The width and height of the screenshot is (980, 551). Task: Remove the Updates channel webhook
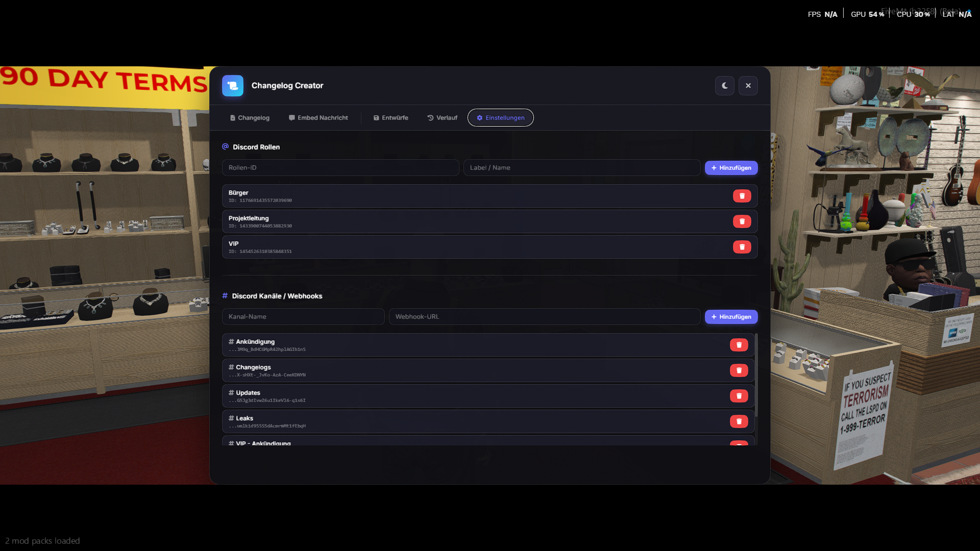point(739,396)
